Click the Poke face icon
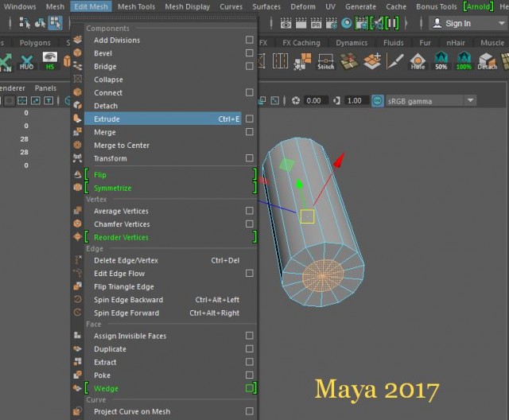 pyautogui.click(x=77, y=375)
